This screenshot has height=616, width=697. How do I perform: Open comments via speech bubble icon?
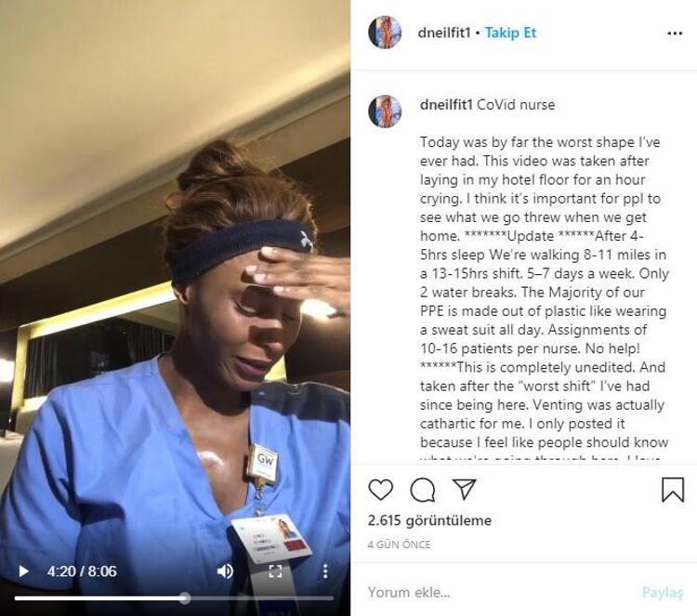click(x=422, y=490)
